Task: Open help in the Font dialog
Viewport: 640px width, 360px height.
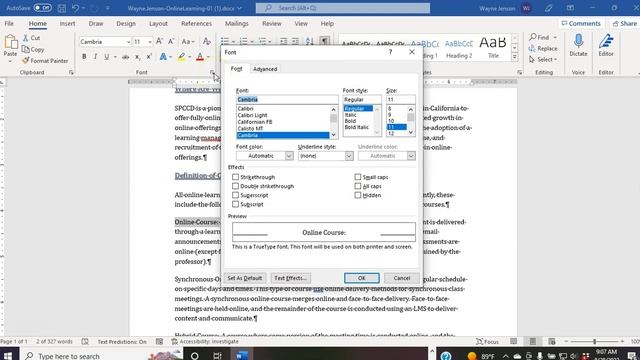Action: pyautogui.click(x=391, y=52)
